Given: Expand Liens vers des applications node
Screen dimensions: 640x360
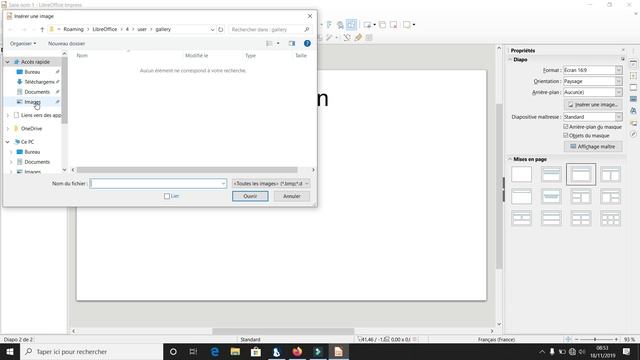Looking at the screenshot, I should (x=7, y=116).
